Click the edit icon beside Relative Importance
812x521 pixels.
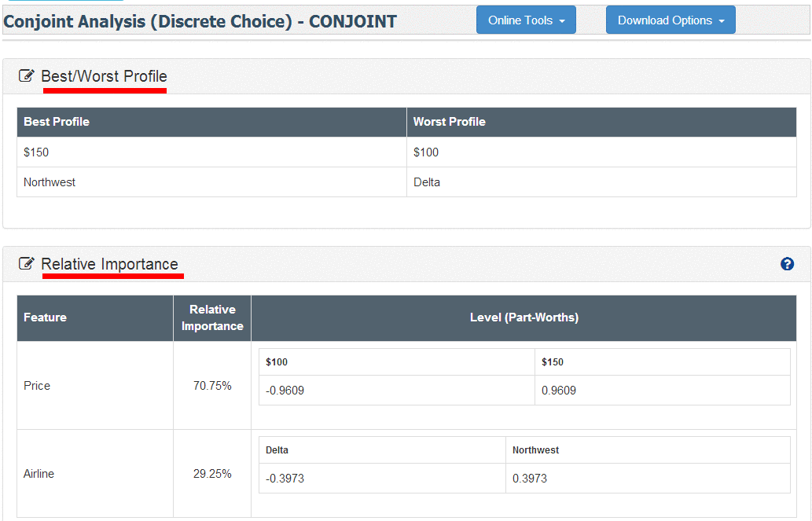27,264
